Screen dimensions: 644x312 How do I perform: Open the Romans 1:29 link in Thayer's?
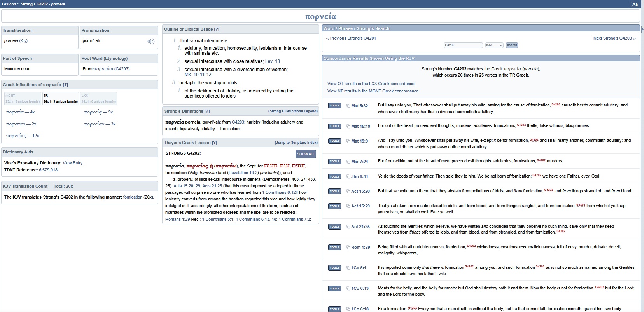coord(178,219)
